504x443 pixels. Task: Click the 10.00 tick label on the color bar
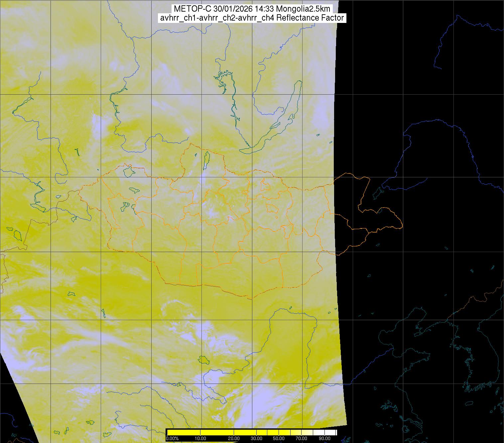tap(201, 439)
